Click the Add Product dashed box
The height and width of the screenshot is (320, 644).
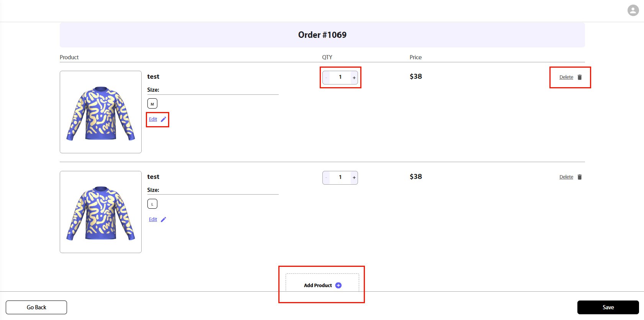[322, 283]
